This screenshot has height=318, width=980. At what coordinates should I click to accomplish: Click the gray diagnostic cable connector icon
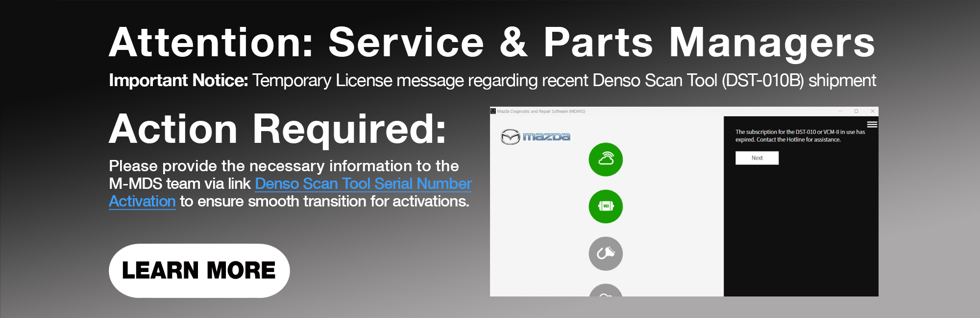coord(606,253)
